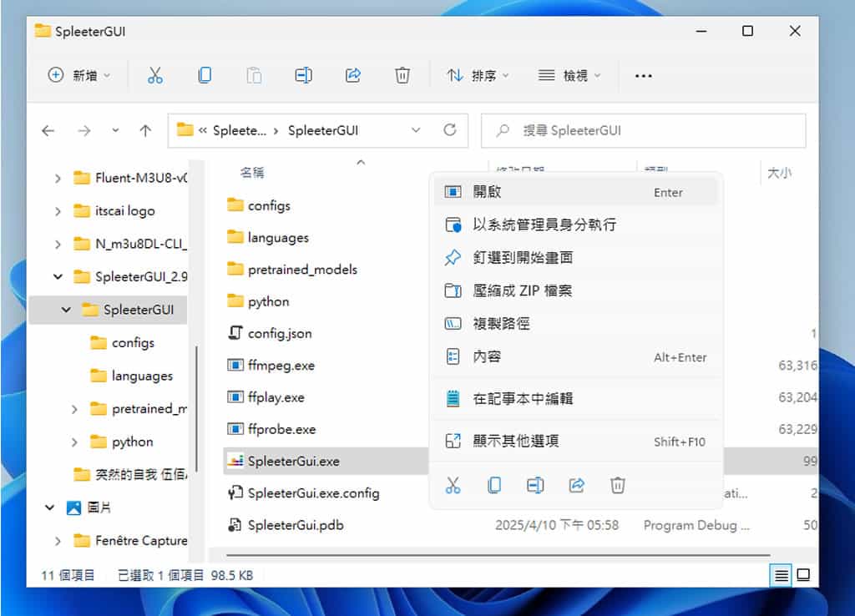This screenshot has width=855, height=616.
Task: Expand the pretrained_m folder in the tree
Action: 74,409
